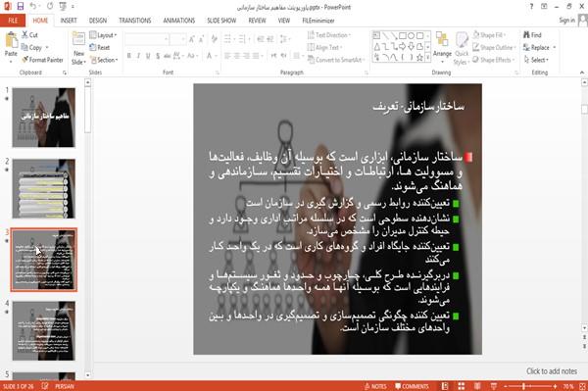Open Text Direction dropdown
The image size is (588, 391).
329,35
